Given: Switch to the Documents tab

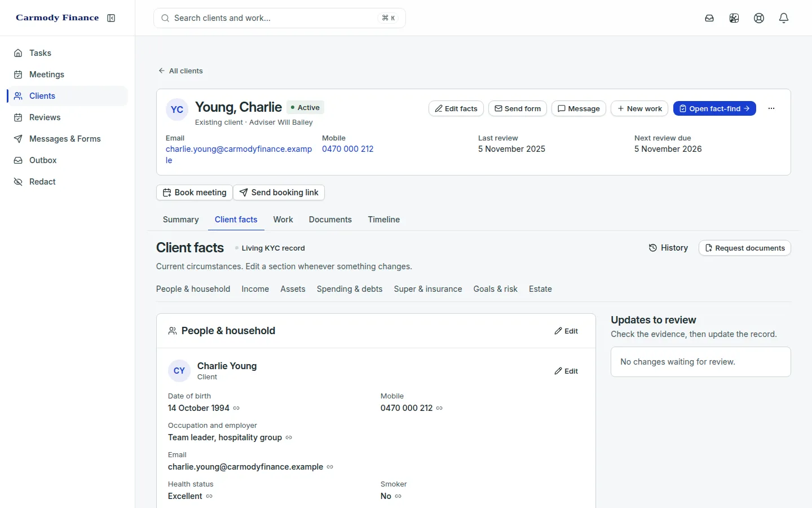Looking at the screenshot, I should [x=330, y=220].
